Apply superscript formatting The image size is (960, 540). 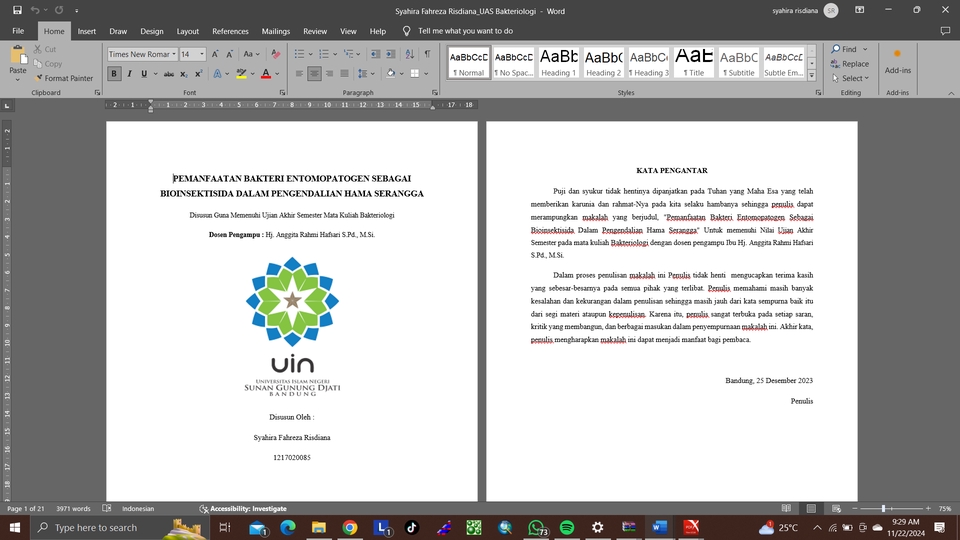[x=198, y=74]
